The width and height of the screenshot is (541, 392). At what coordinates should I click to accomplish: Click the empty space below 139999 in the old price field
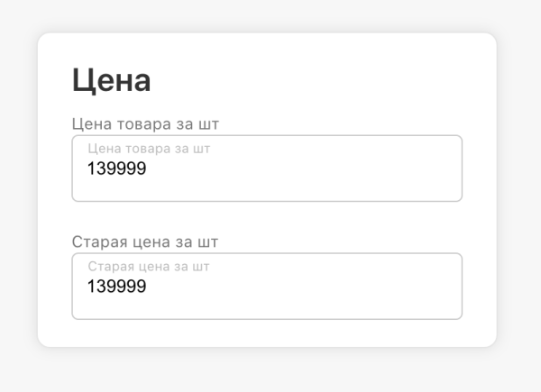coord(116,307)
